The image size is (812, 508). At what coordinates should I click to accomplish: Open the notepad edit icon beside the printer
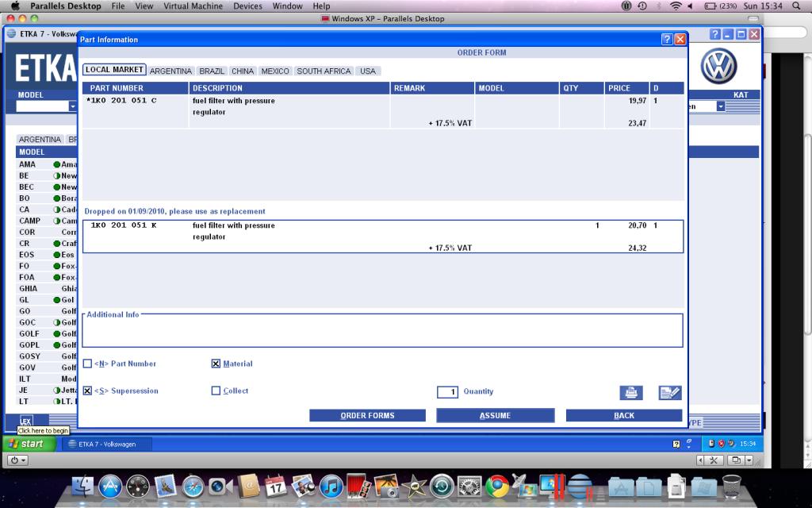point(670,392)
